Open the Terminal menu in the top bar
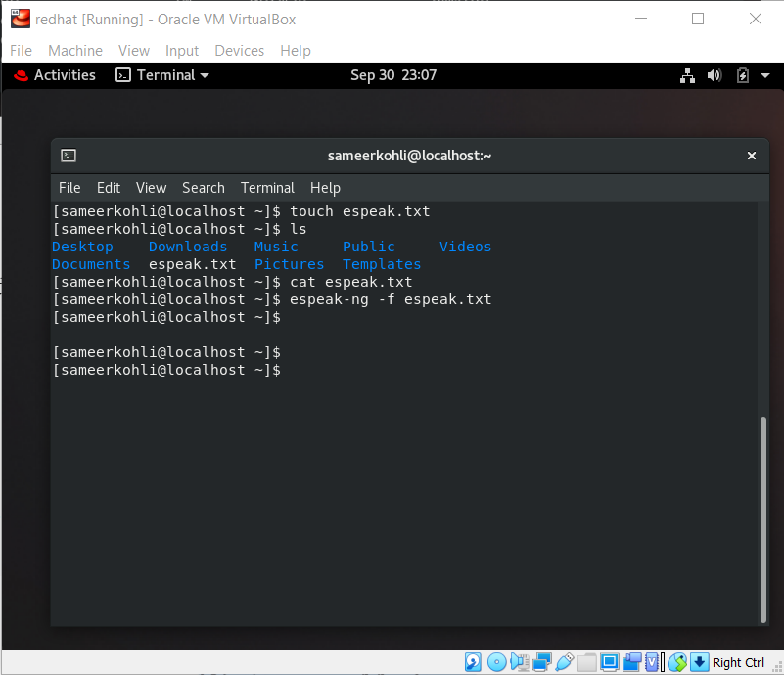Viewport: 784px width, 675px height. click(x=161, y=75)
